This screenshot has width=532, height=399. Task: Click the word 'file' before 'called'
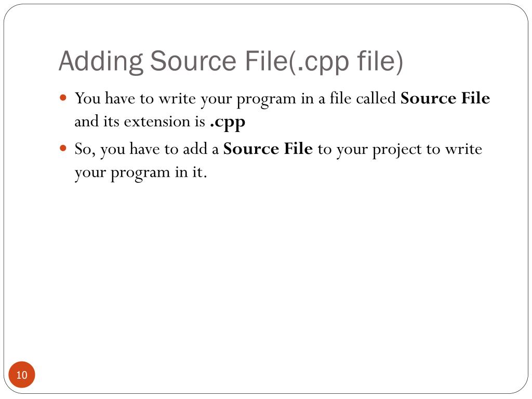(x=340, y=98)
